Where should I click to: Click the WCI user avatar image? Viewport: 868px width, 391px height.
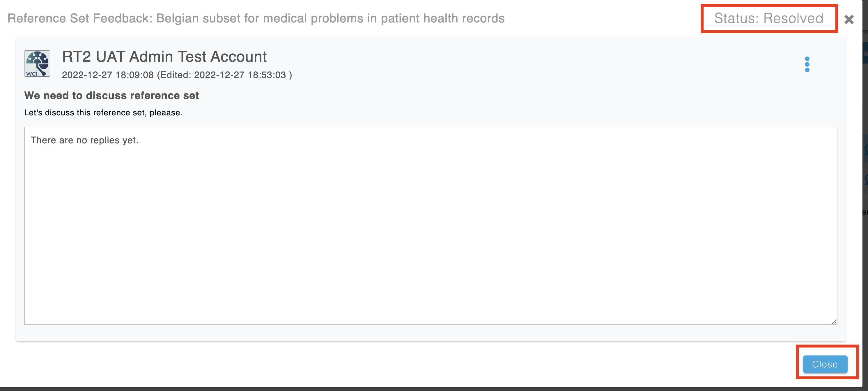click(x=37, y=64)
